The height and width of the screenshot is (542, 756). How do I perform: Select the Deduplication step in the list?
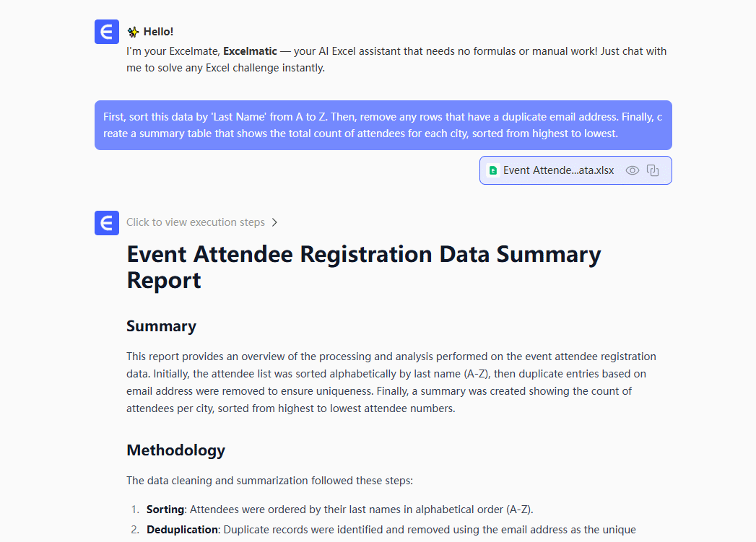pyautogui.click(x=182, y=530)
